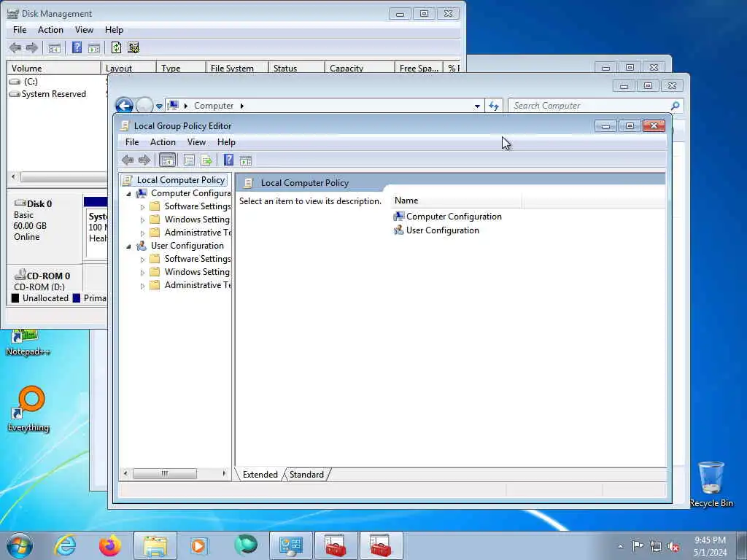
Task: Click tree pane horizontal scrollbar left arrow
Action: pos(125,474)
